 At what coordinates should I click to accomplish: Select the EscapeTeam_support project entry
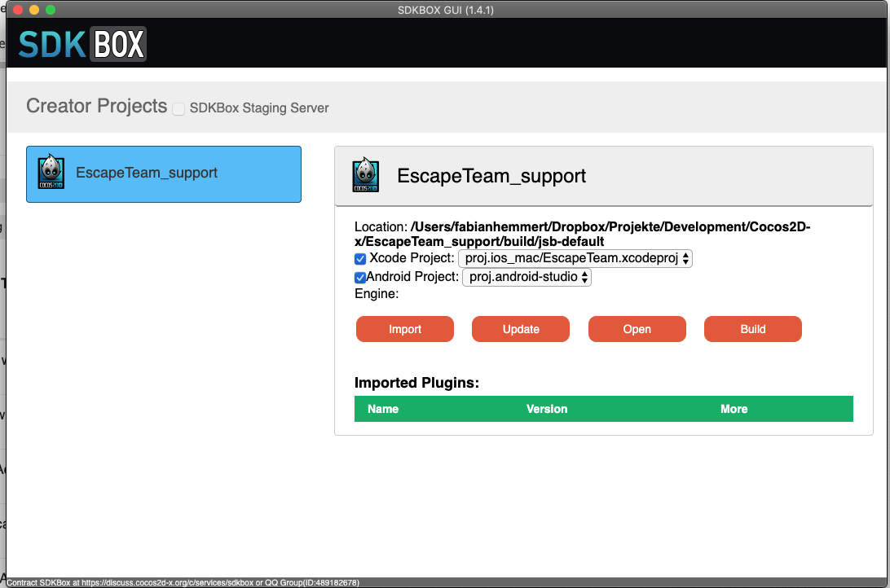164,173
